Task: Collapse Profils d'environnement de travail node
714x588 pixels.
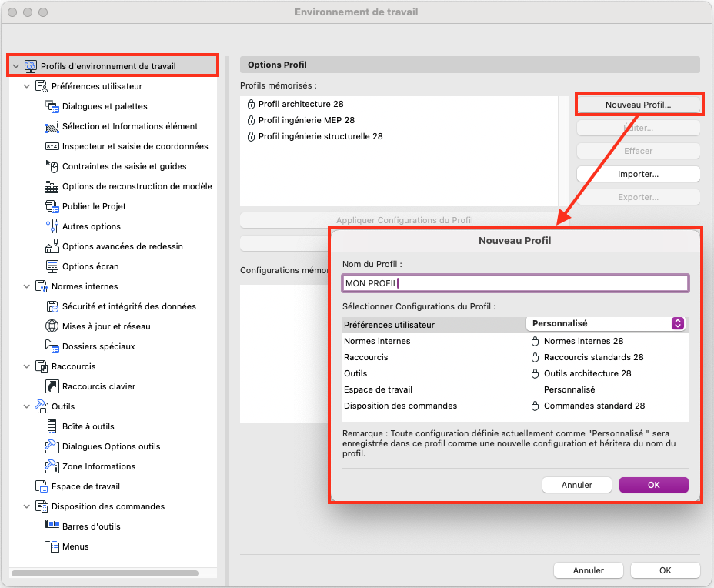Action: tap(16, 66)
